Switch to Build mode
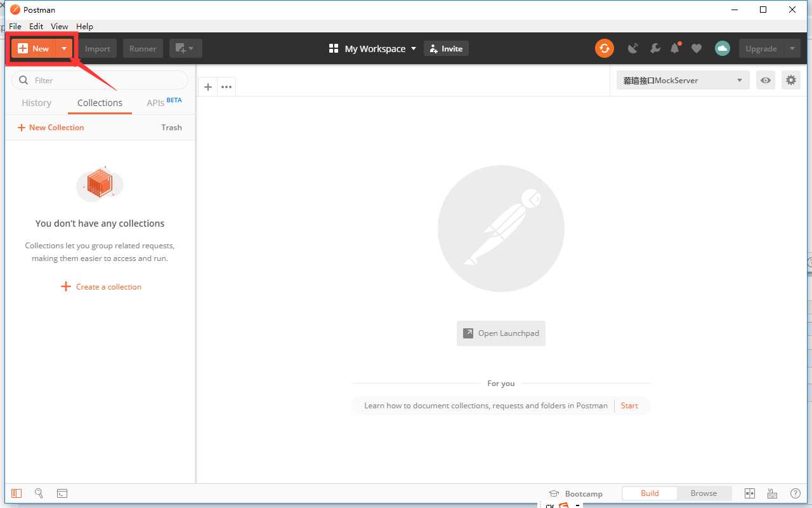The height and width of the screenshot is (508, 812). pyautogui.click(x=650, y=493)
